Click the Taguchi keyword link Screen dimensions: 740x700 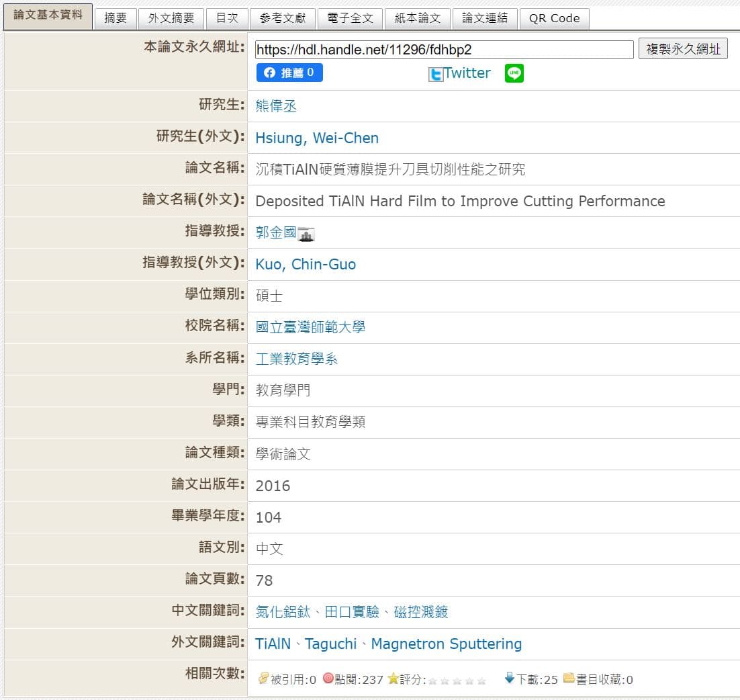click(x=331, y=644)
